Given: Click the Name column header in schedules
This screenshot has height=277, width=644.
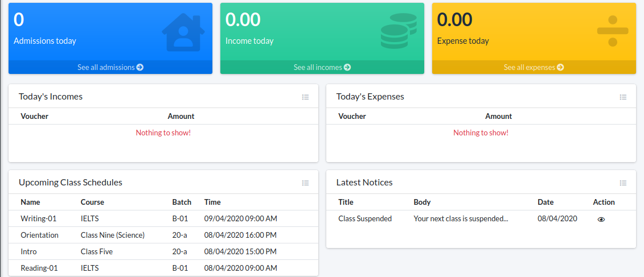Looking at the screenshot, I should [30, 202].
